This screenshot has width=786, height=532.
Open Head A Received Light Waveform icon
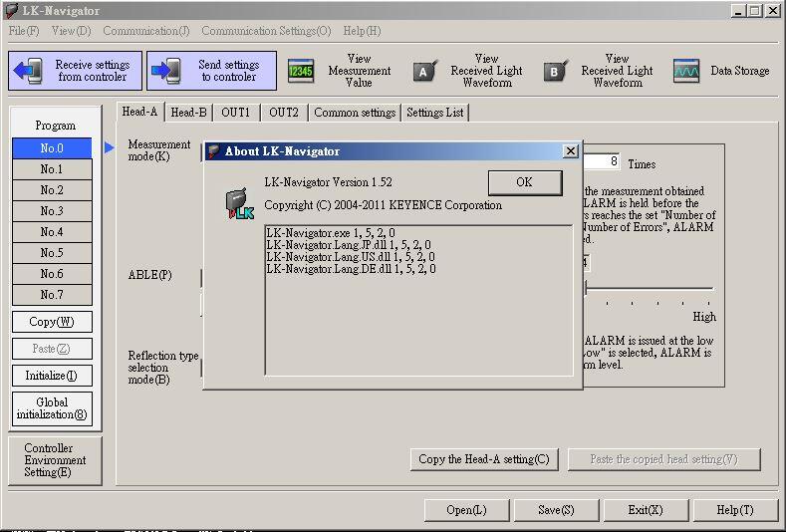[425, 71]
